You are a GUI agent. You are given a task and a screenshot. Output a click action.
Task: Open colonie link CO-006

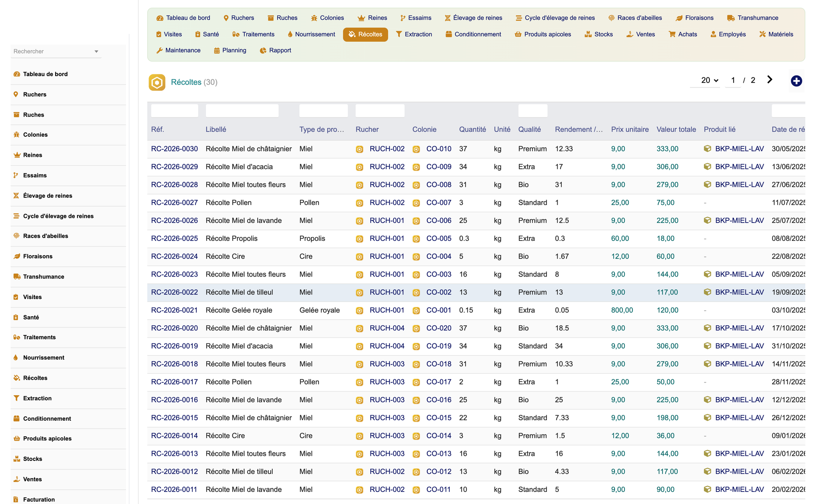pos(438,221)
